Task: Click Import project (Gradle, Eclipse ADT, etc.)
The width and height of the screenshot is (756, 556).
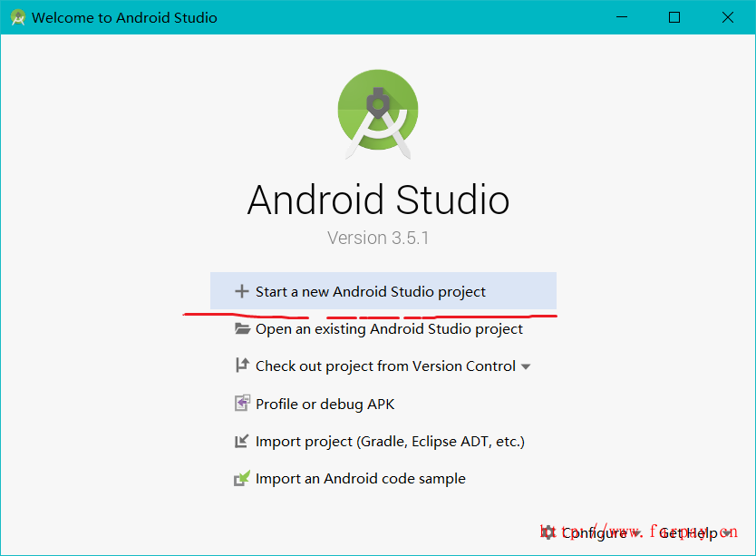Action: [390, 442]
